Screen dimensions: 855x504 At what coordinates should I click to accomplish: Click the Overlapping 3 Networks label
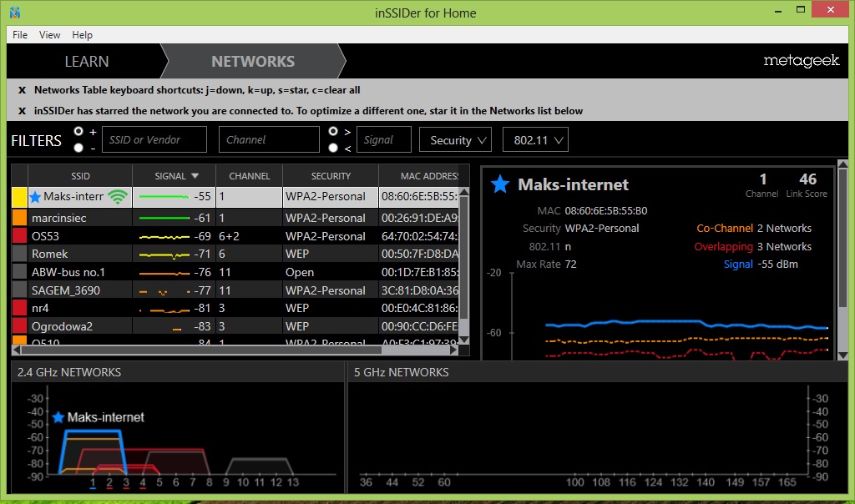click(x=752, y=247)
